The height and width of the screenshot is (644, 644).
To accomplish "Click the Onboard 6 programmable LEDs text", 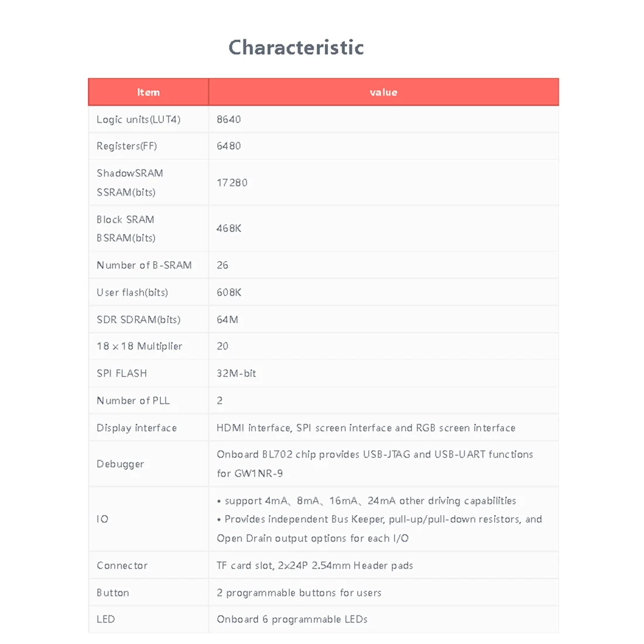I will [x=292, y=619].
